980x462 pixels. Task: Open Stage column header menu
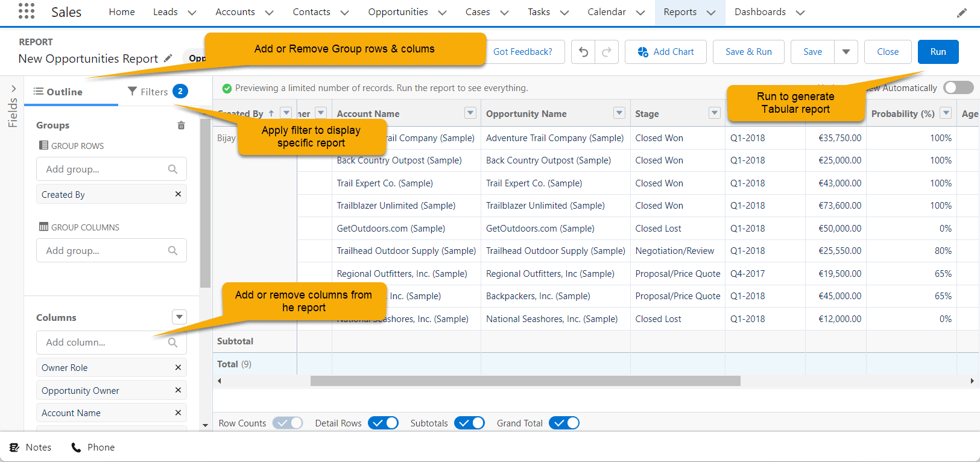click(715, 113)
